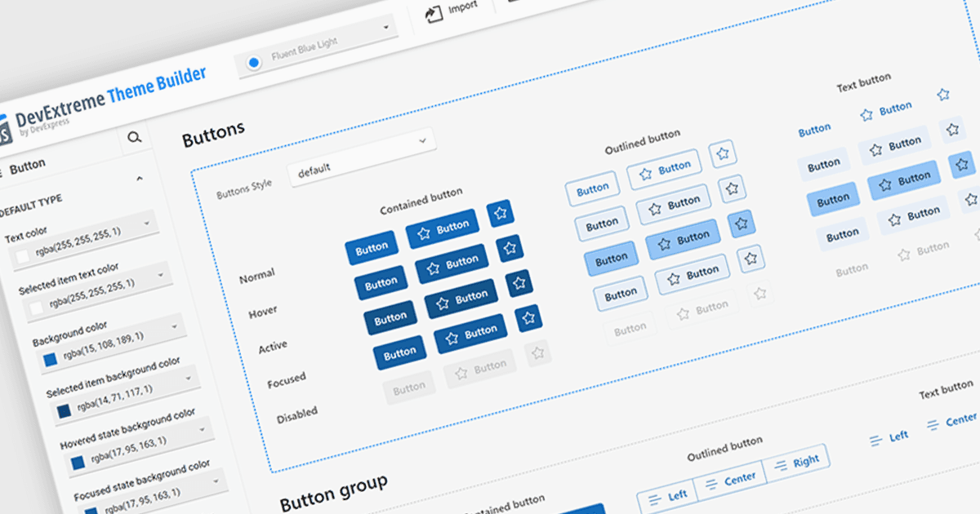Click Normal-row text-style plain Button
This screenshot has height=514, width=980.
tap(814, 130)
